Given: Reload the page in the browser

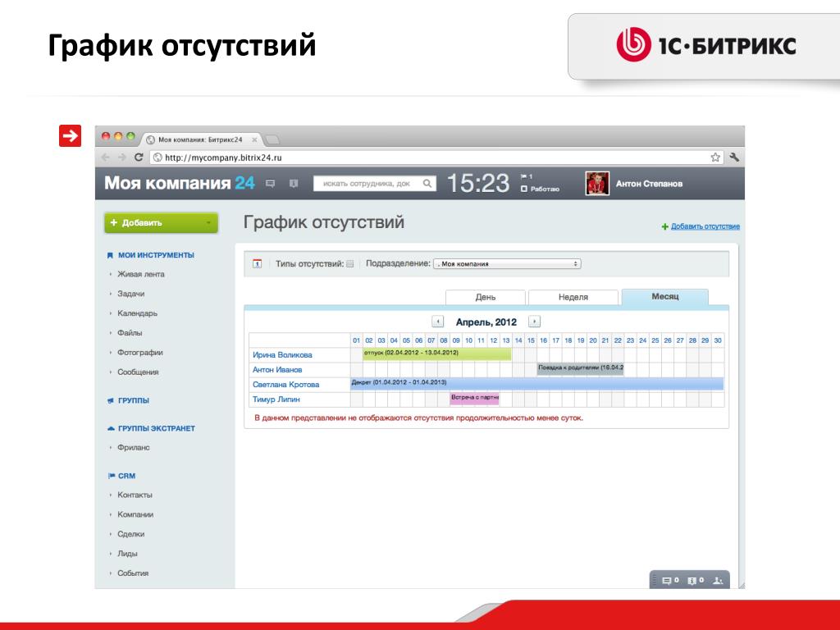Looking at the screenshot, I should [x=139, y=157].
